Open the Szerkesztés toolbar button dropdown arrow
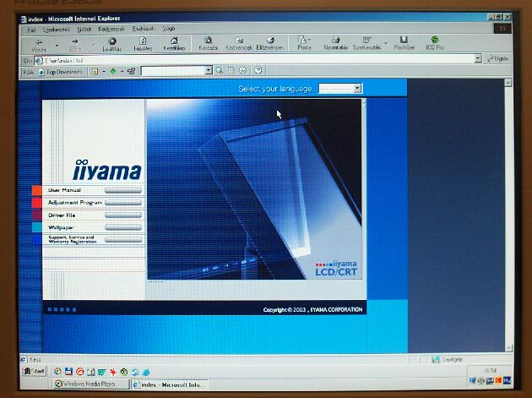 [x=385, y=43]
